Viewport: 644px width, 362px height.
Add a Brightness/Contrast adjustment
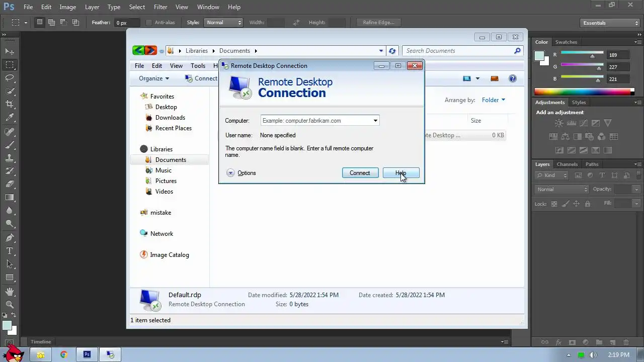pyautogui.click(x=559, y=123)
